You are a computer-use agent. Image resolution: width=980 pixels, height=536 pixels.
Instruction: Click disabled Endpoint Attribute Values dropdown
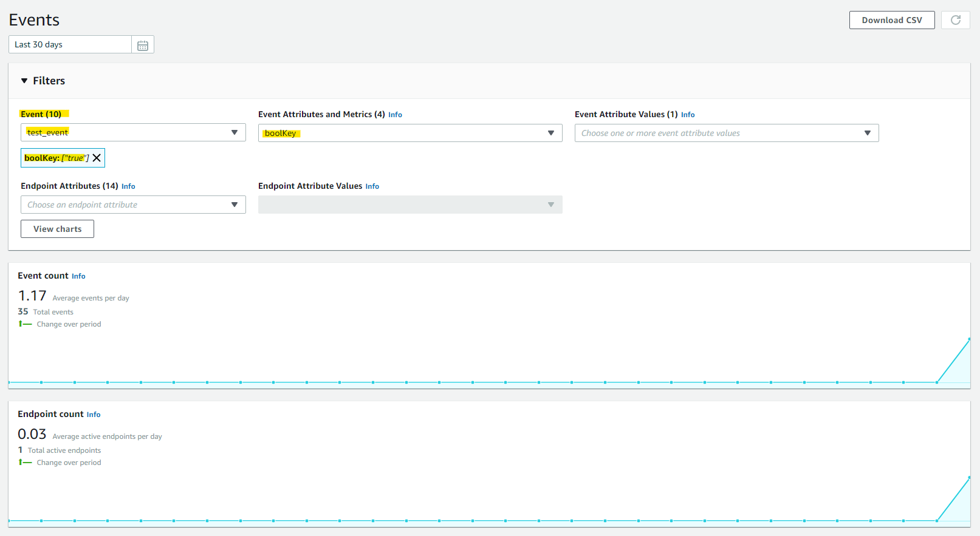click(x=410, y=205)
